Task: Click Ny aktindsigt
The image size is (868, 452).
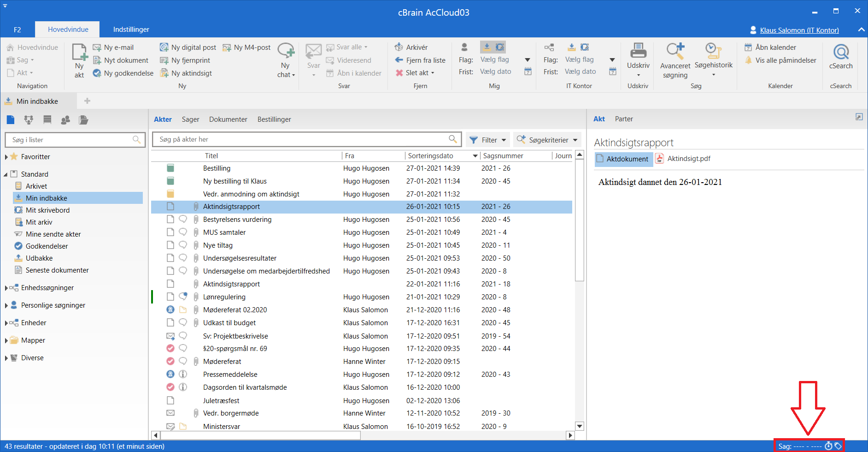Action: coord(186,73)
